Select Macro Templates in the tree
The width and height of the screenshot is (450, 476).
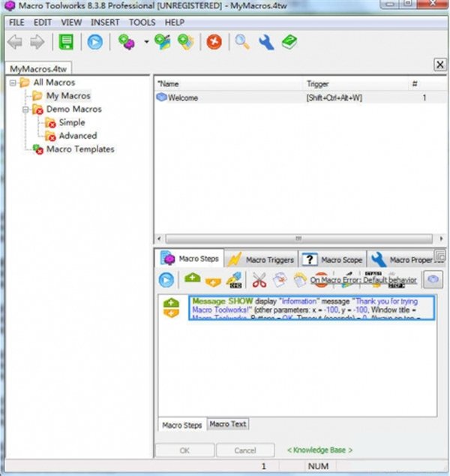80,149
